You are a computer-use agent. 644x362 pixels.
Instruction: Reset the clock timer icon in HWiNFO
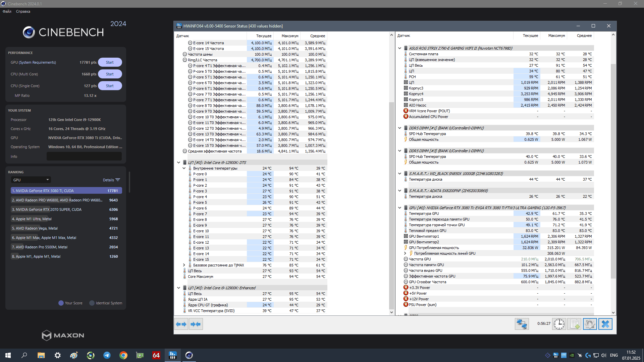(x=559, y=324)
